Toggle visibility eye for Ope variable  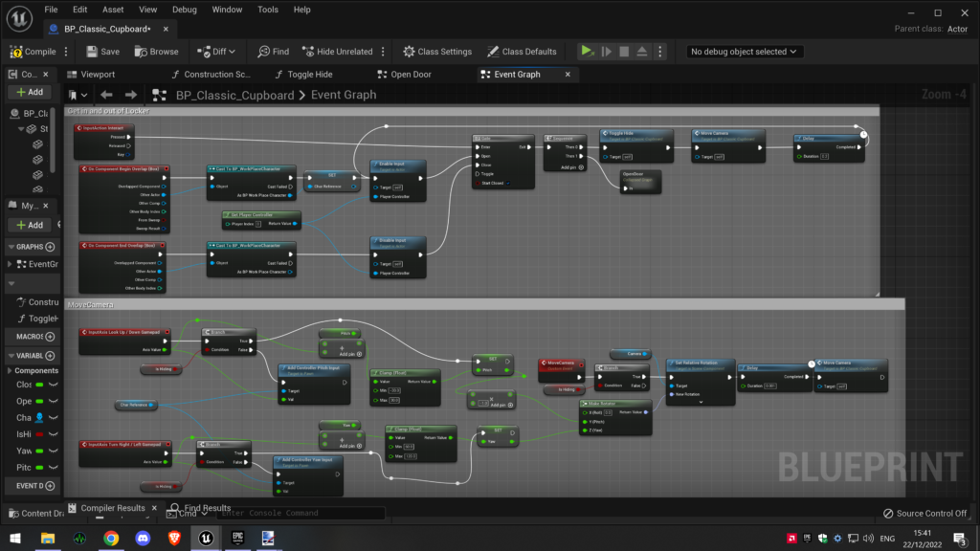click(x=54, y=401)
